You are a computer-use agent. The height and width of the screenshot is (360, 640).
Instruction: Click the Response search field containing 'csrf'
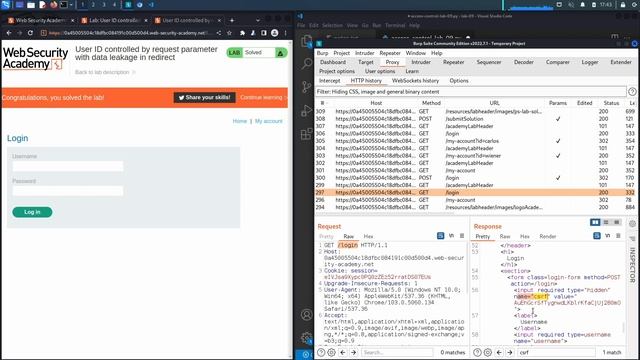556,352
